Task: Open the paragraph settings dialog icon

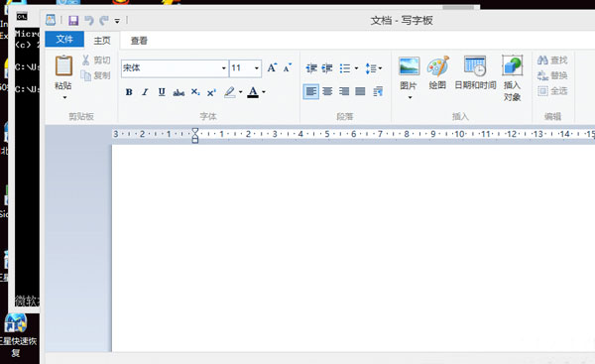Action: (378, 91)
